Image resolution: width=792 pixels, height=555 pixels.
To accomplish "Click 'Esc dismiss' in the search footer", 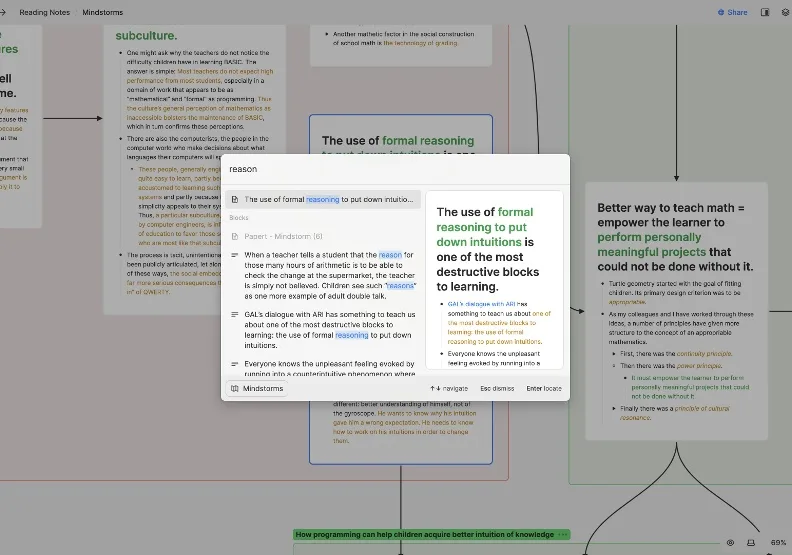I will click(497, 388).
